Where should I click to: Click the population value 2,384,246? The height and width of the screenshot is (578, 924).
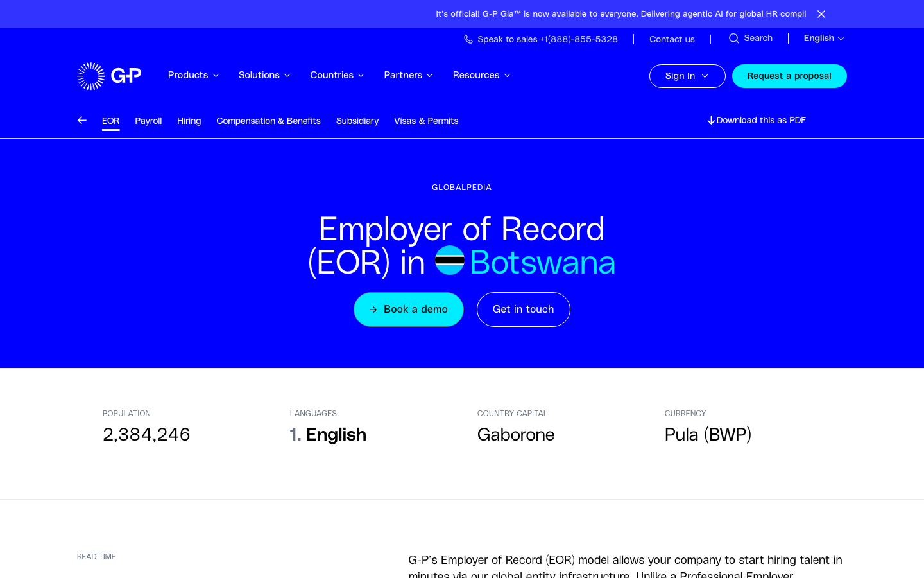click(x=146, y=435)
